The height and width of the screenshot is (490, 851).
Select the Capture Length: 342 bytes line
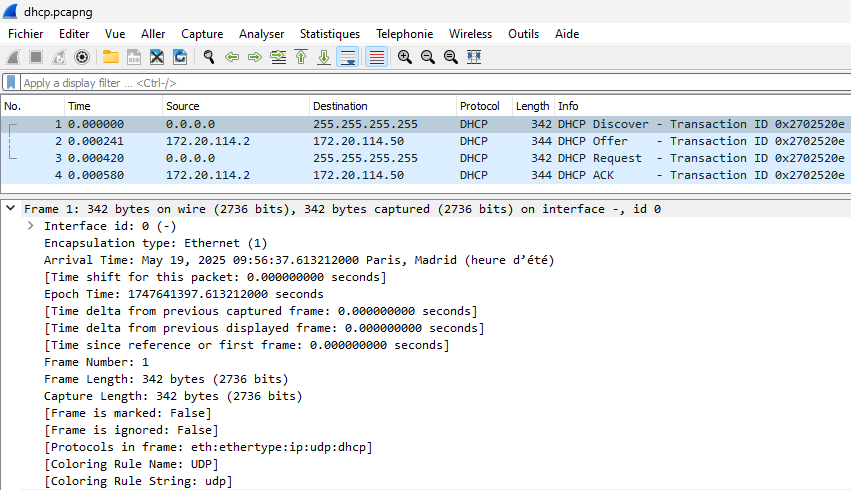(173, 396)
